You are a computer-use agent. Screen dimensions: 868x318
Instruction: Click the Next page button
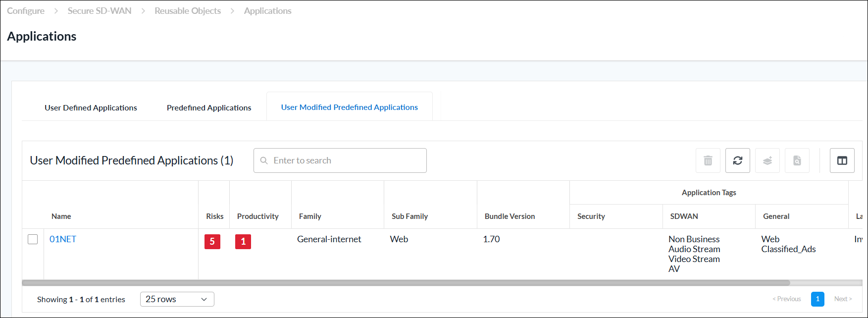[843, 299]
